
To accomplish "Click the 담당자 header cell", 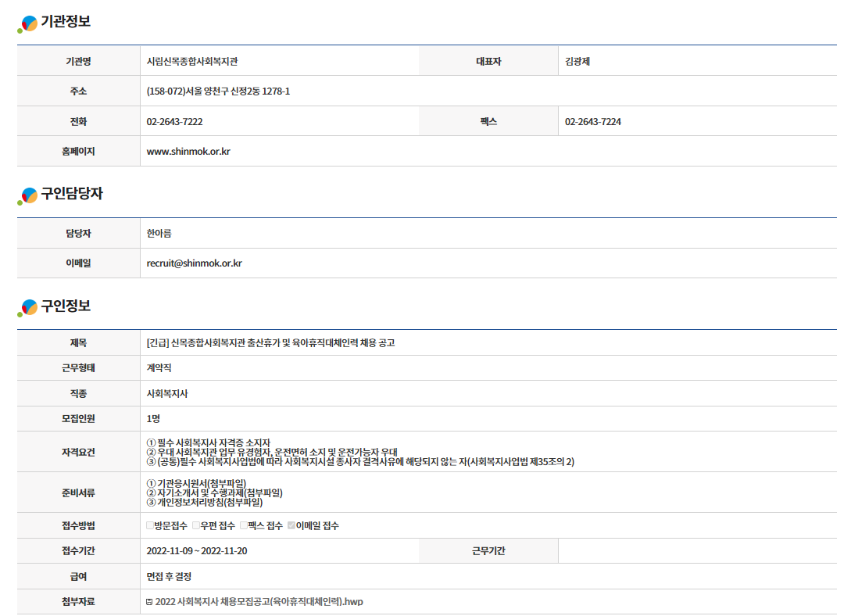I will pos(79,234).
